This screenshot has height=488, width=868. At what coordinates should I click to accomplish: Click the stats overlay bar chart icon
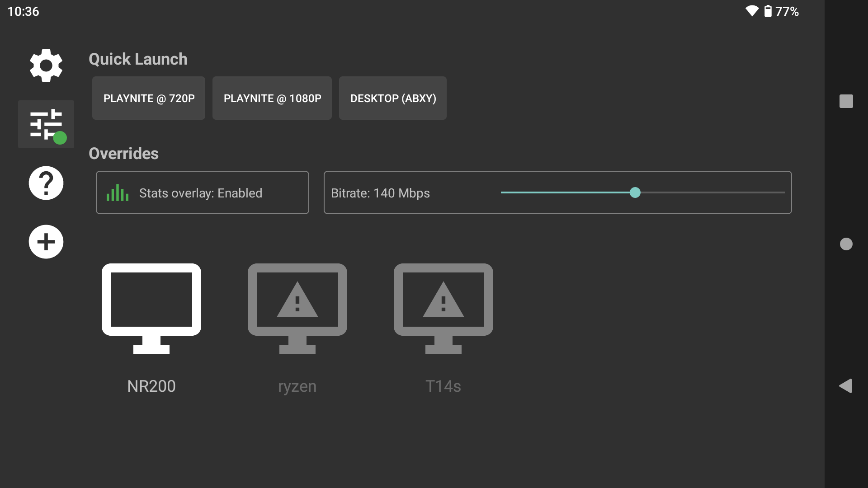pyautogui.click(x=118, y=192)
